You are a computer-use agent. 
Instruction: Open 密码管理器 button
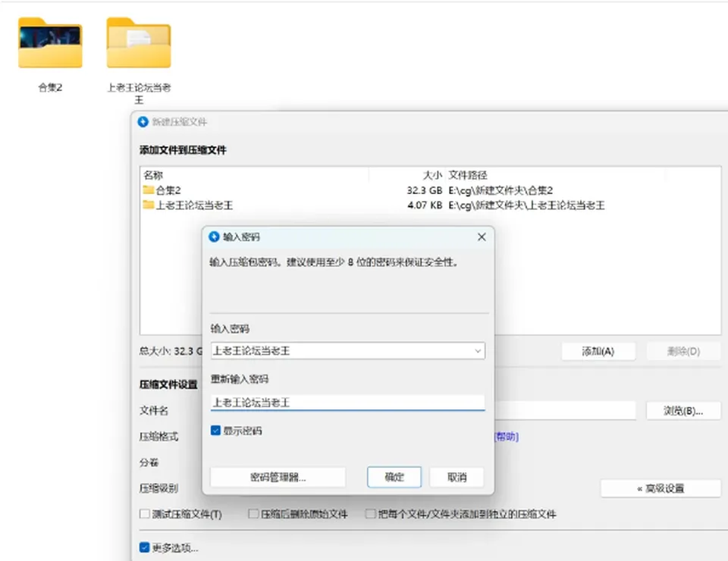(x=278, y=477)
